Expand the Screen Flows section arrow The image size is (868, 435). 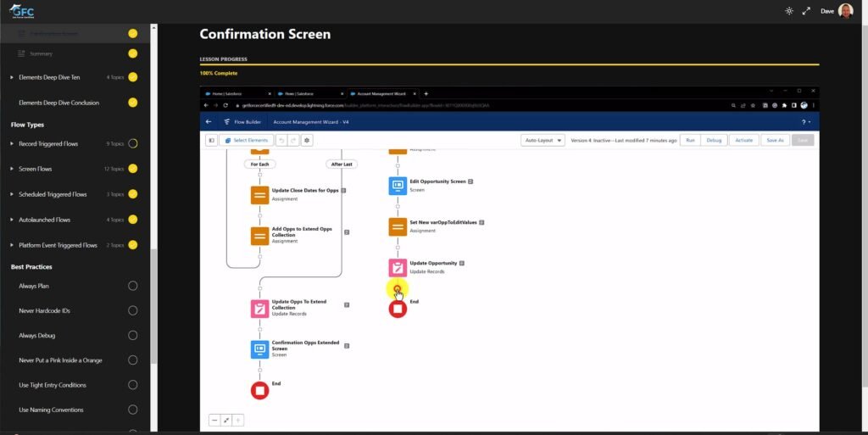click(12, 169)
